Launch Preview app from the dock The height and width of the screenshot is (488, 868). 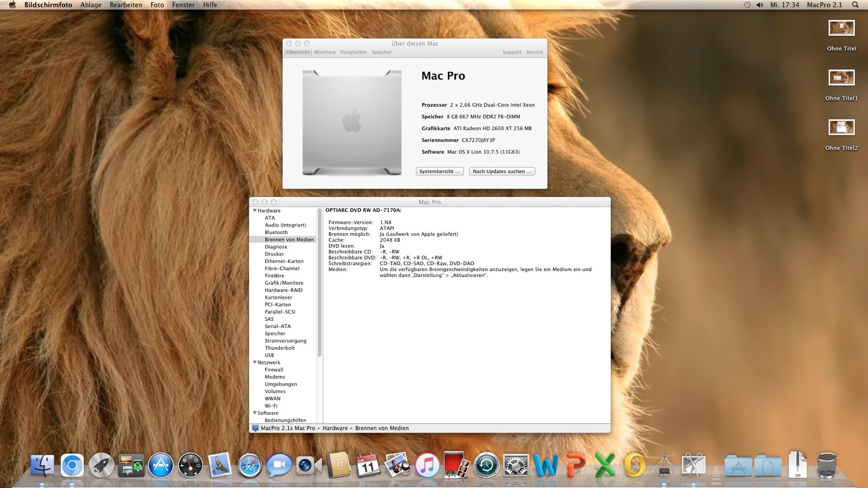tap(398, 465)
